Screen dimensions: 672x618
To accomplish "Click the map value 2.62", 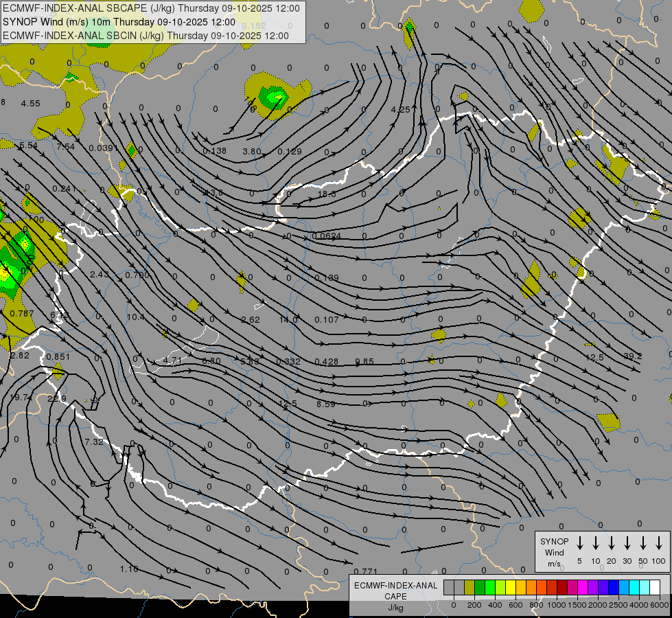I will [x=251, y=319].
